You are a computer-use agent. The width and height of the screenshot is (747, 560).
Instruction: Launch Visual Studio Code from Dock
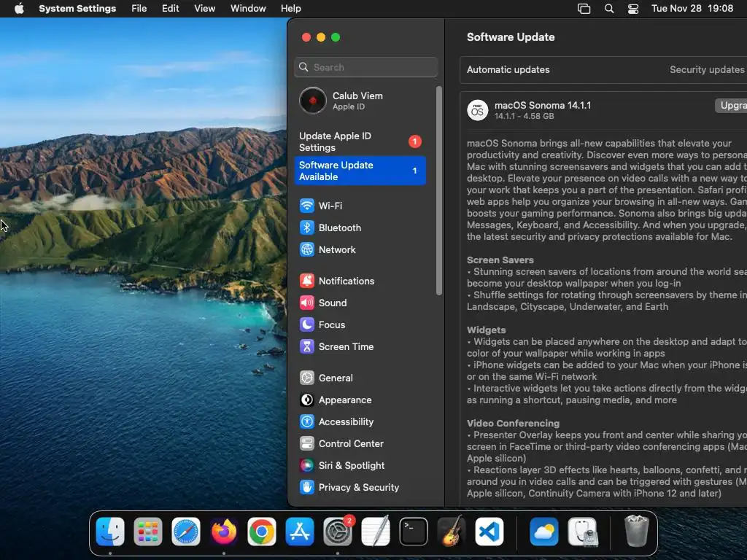coord(489,532)
